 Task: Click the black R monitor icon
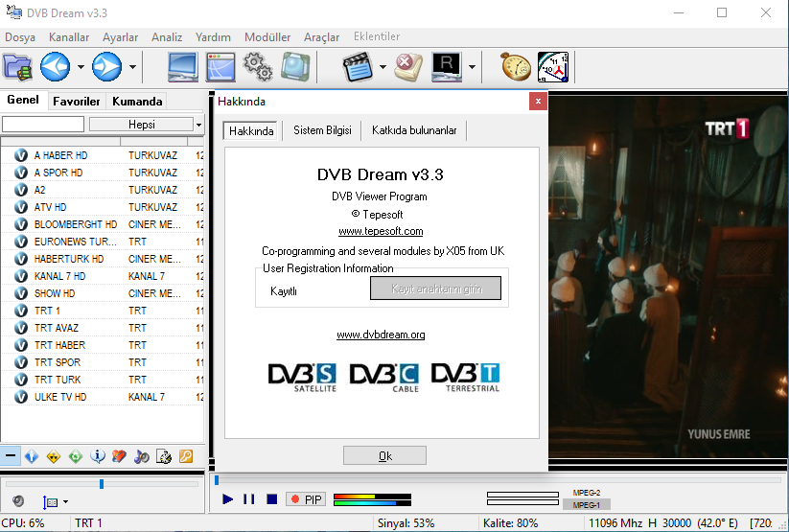click(x=447, y=67)
